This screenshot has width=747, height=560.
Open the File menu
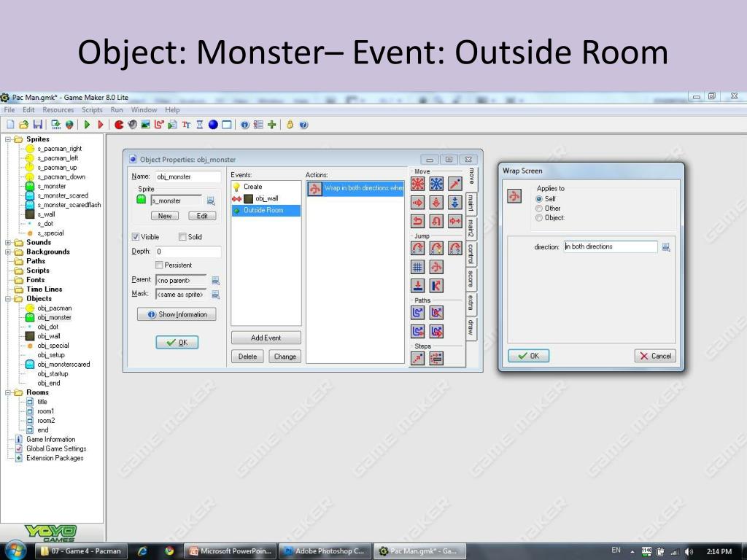9,110
